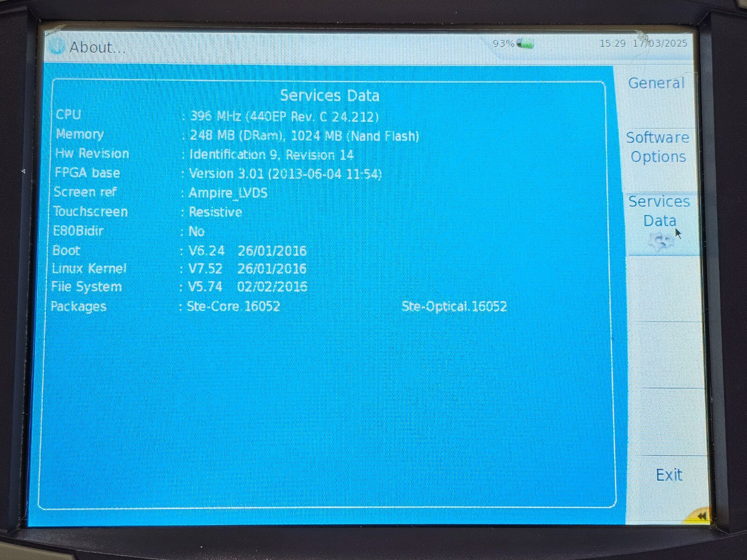Click the FPGA base Version 3.01 entry
The width and height of the screenshot is (747, 560).
pos(285,174)
